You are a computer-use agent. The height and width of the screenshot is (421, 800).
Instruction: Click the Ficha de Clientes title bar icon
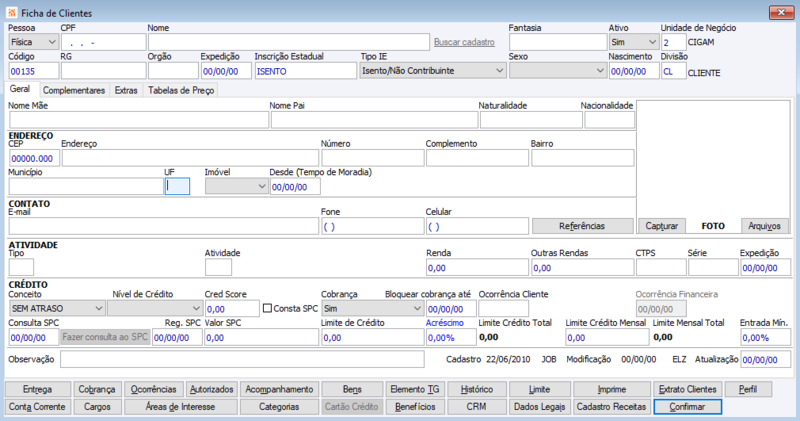coord(12,13)
